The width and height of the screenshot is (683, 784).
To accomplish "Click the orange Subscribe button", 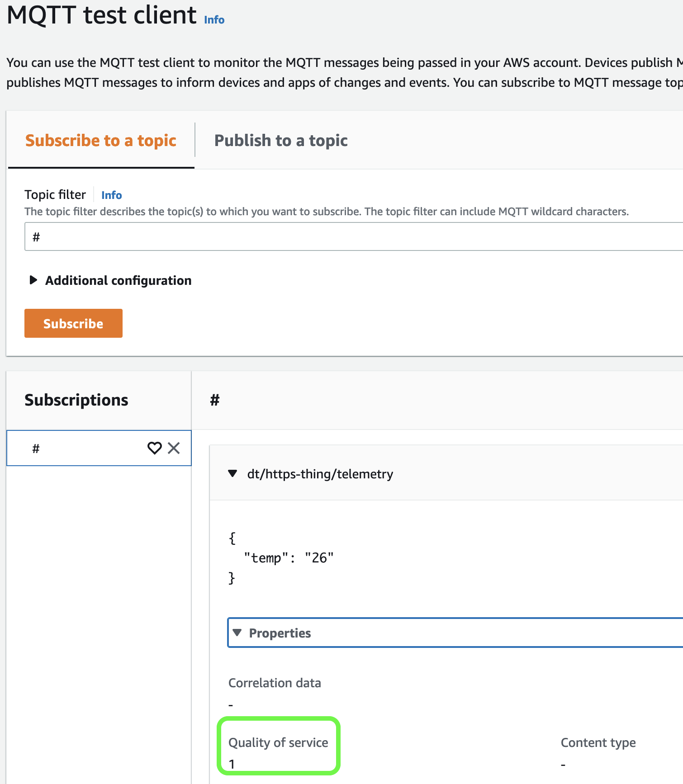I will pos(73,323).
